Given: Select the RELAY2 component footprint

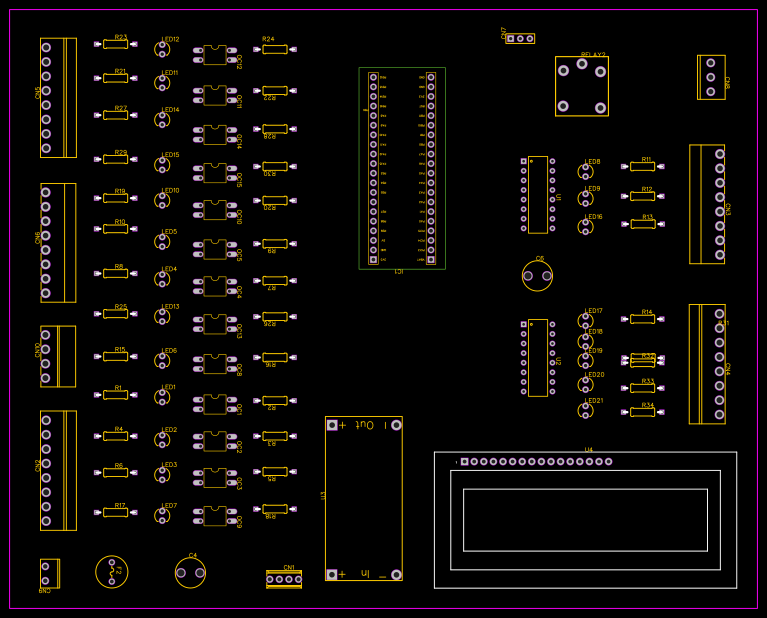Looking at the screenshot, I should (581, 86).
